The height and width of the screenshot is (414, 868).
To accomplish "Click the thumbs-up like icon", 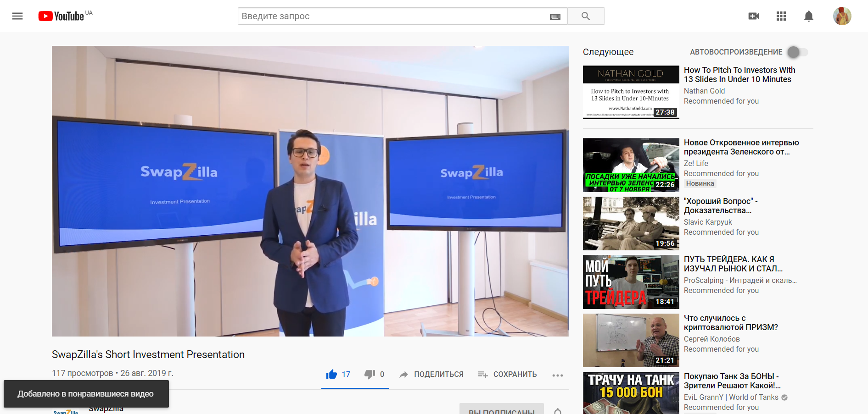I will pyautogui.click(x=331, y=374).
